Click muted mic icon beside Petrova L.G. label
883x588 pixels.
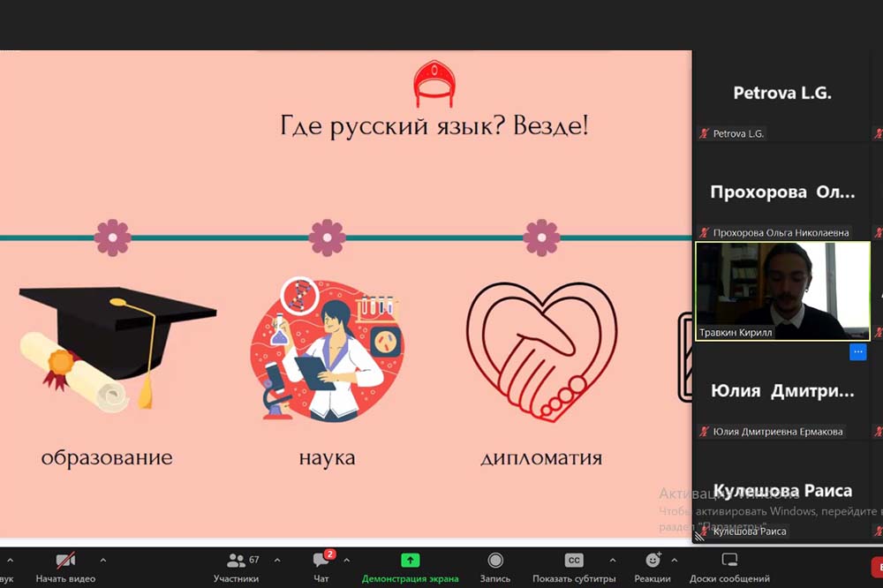(x=704, y=133)
